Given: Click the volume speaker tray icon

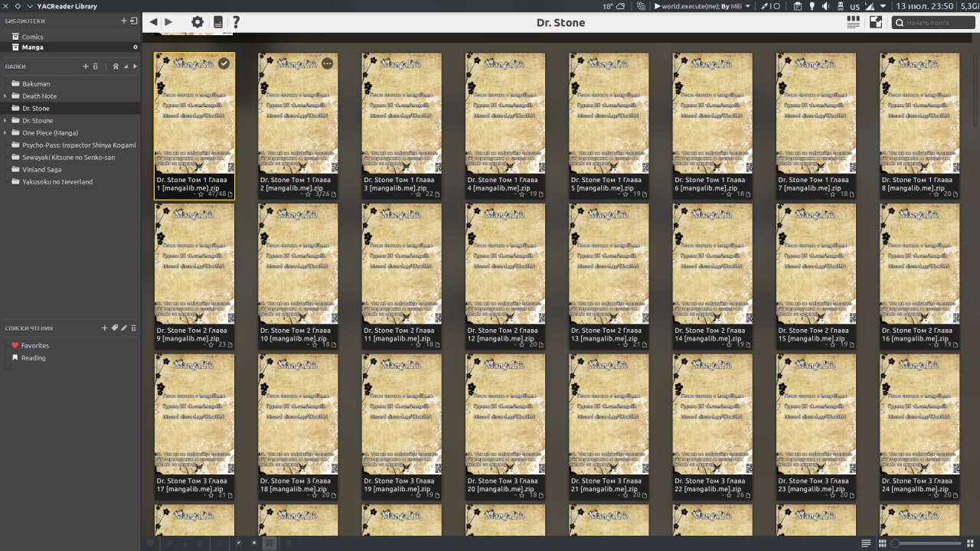Looking at the screenshot, I should (x=825, y=6).
